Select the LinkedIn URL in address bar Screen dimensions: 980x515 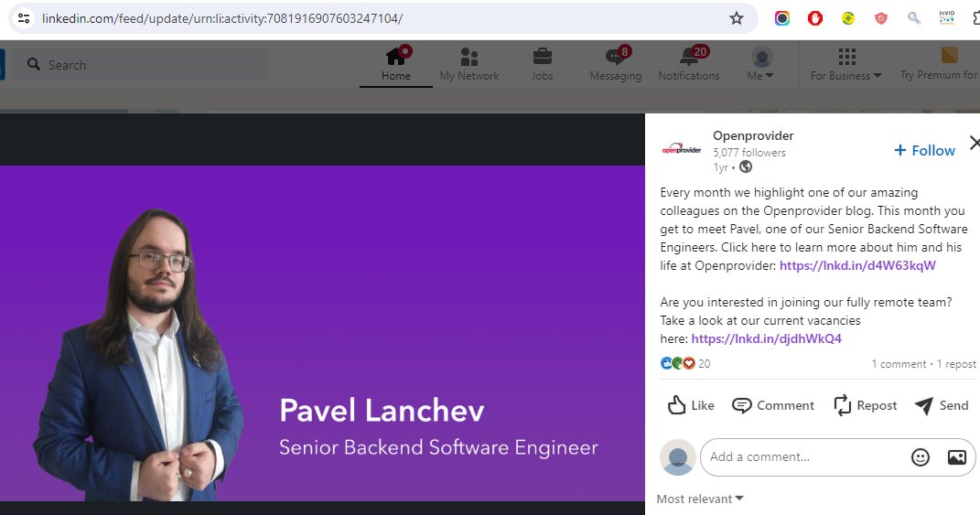click(221, 18)
